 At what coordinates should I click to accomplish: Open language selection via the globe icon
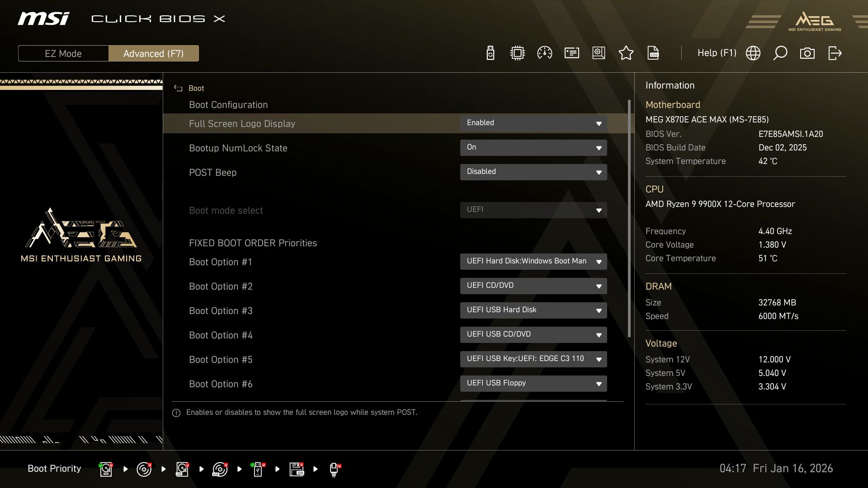pos(753,53)
